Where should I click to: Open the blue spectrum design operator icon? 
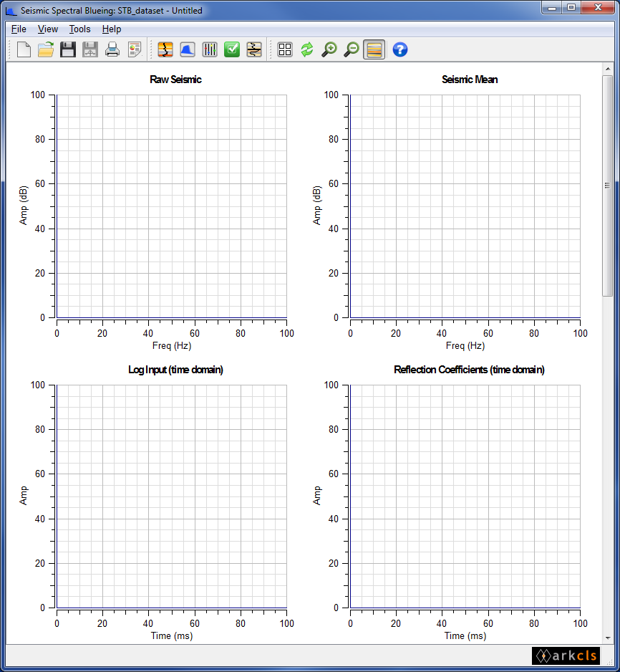click(x=188, y=49)
